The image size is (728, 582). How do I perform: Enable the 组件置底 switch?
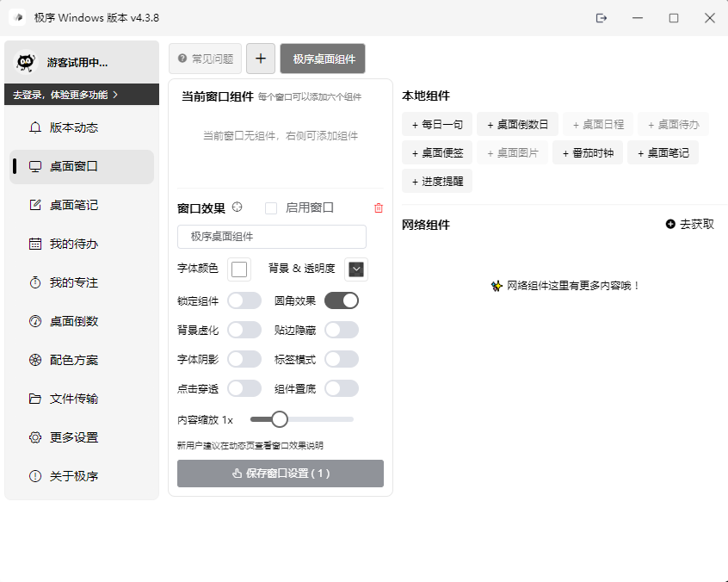[x=342, y=389]
